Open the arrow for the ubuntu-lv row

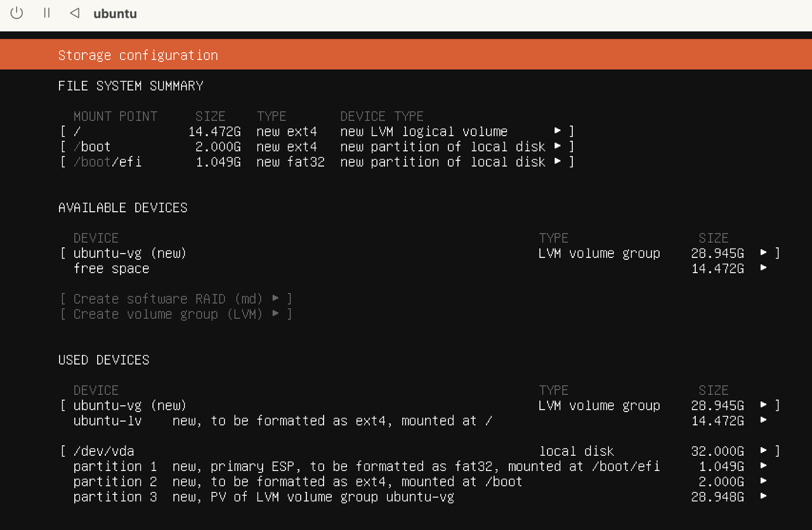[764, 420]
